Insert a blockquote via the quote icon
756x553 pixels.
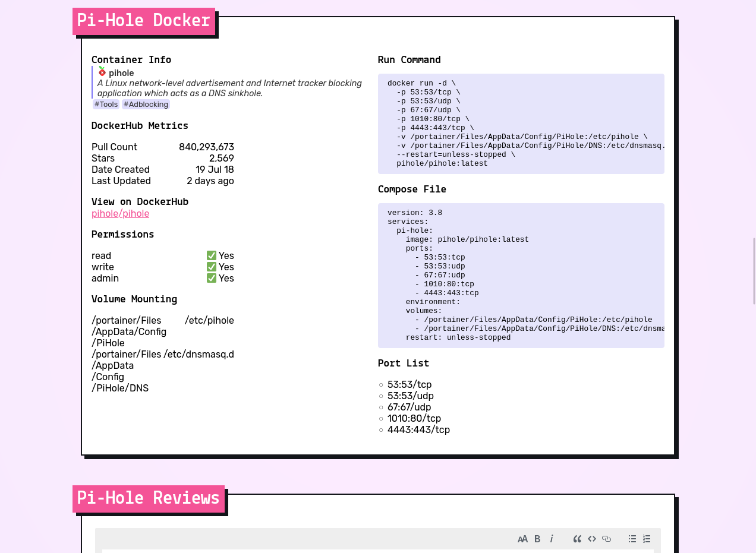(x=577, y=539)
